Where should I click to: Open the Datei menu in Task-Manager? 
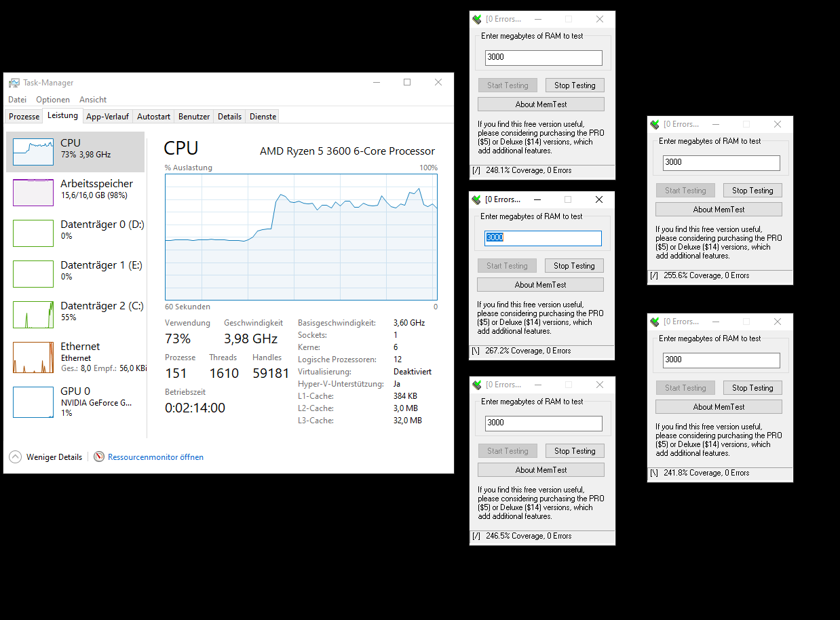coord(17,100)
